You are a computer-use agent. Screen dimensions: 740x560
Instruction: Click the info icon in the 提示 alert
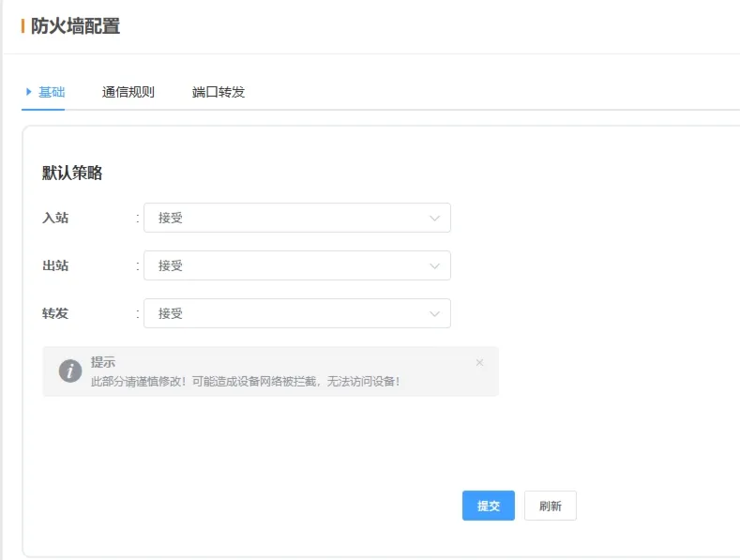click(70, 371)
